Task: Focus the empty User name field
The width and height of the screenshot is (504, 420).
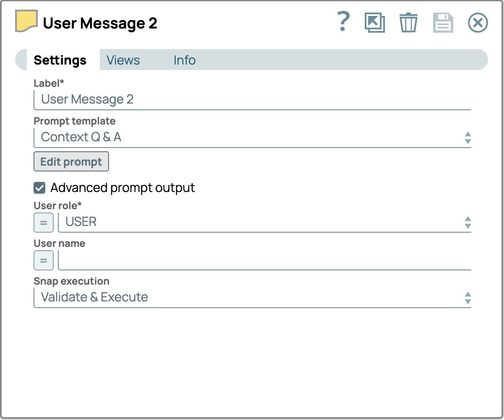Action: click(264, 260)
